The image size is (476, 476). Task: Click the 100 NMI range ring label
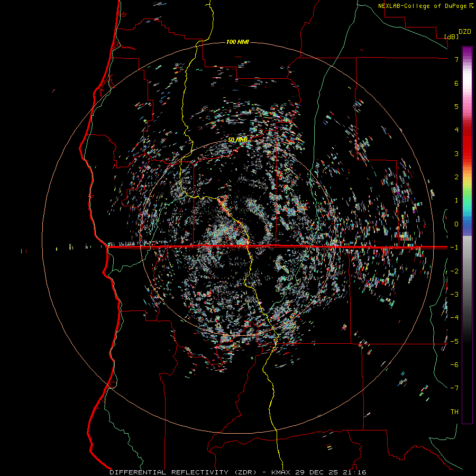(237, 42)
